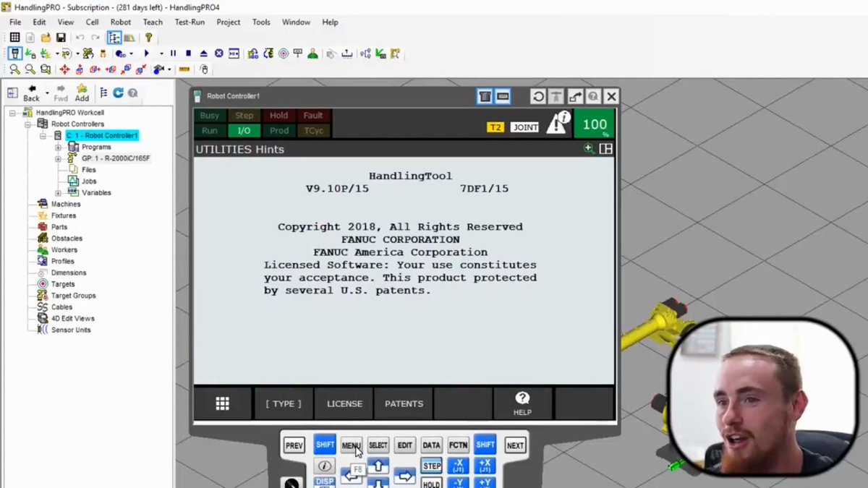868x488 pixels.
Task: Open dropdown arrow next to Run play icon
Action: pos(161,53)
